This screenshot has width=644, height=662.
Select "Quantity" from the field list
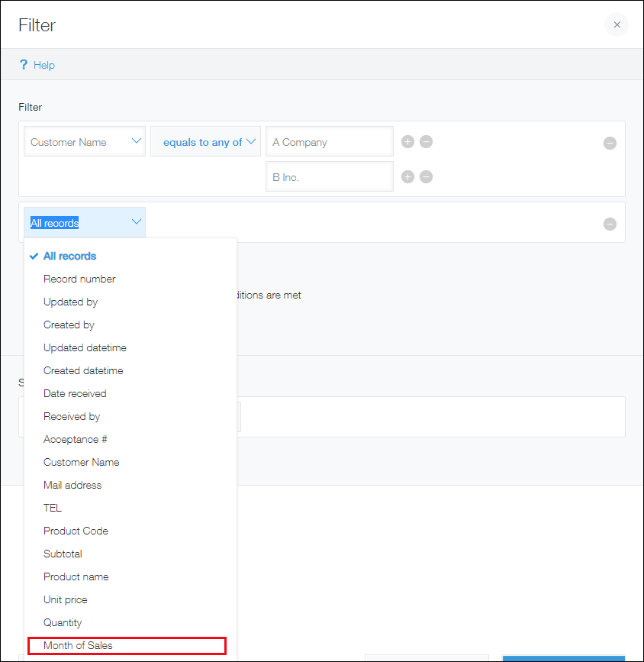[x=63, y=622]
